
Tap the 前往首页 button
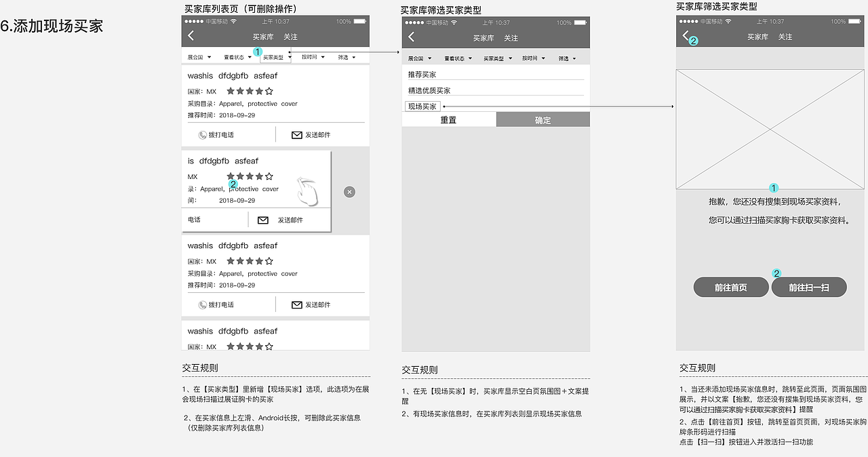pos(731,287)
